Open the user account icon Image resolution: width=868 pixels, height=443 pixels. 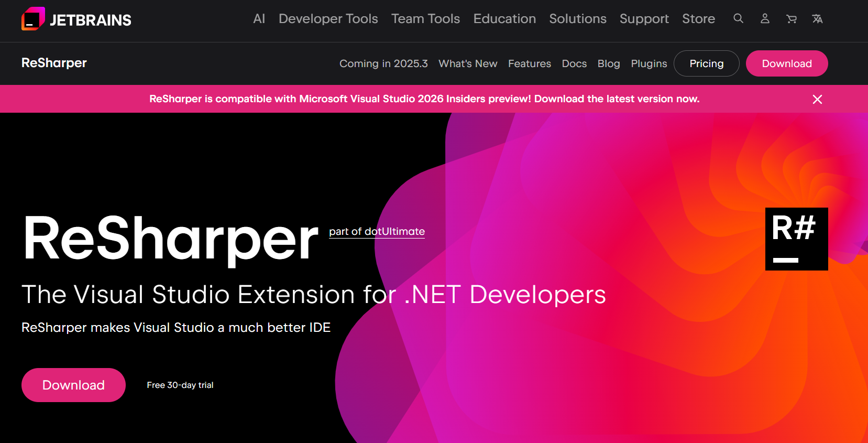click(765, 19)
